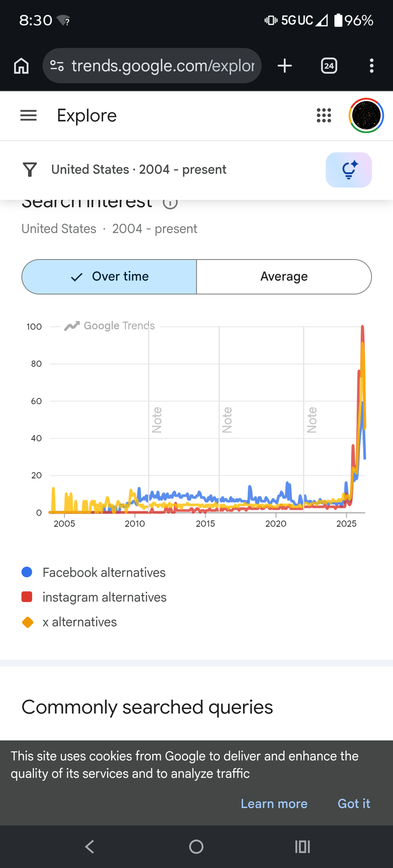The width and height of the screenshot is (393, 868).
Task: Show search interest info tooltip icon
Action: [x=170, y=202]
